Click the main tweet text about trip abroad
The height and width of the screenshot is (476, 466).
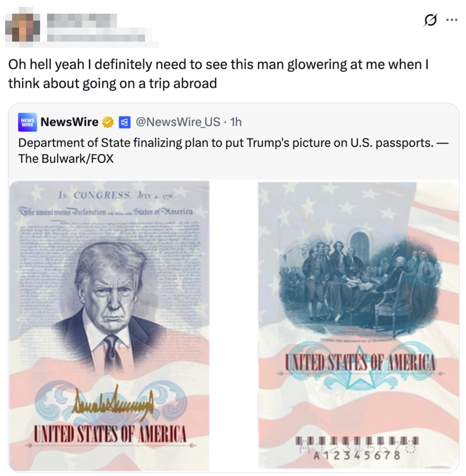click(218, 74)
